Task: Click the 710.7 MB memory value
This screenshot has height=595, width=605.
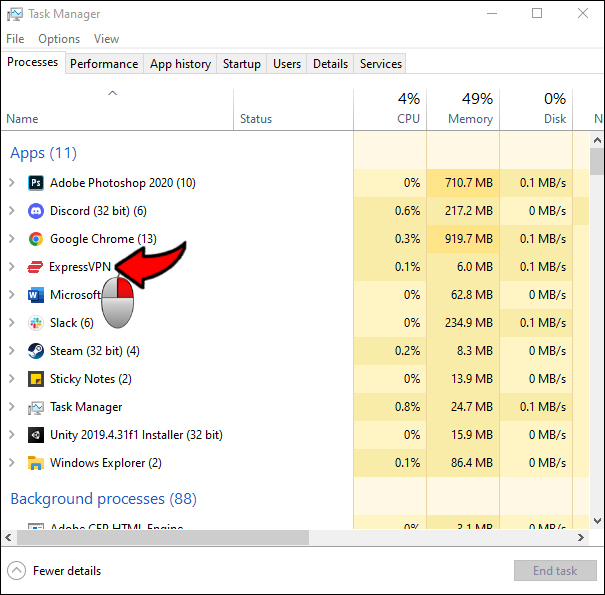Action: click(469, 183)
